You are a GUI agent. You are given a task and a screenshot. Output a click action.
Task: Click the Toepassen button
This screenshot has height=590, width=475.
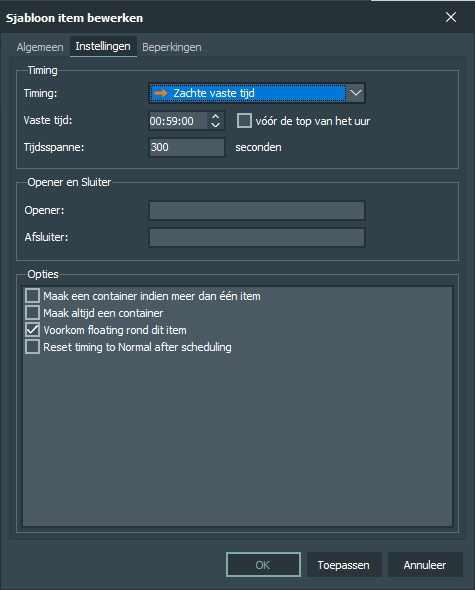click(344, 564)
